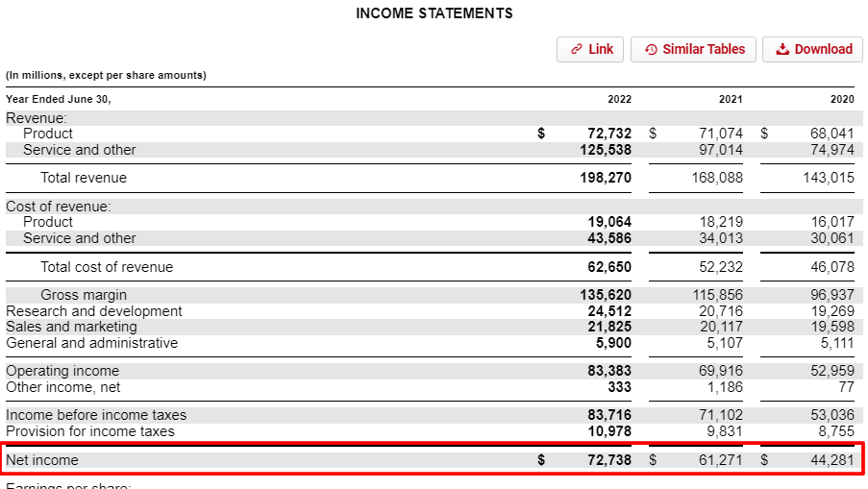Click the chain icon on Link button

(576, 49)
